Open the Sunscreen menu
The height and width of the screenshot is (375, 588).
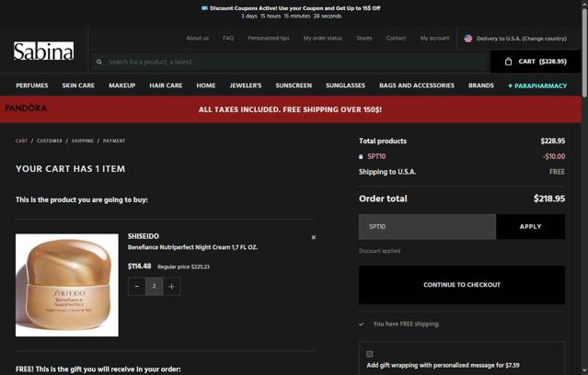coord(294,85)
